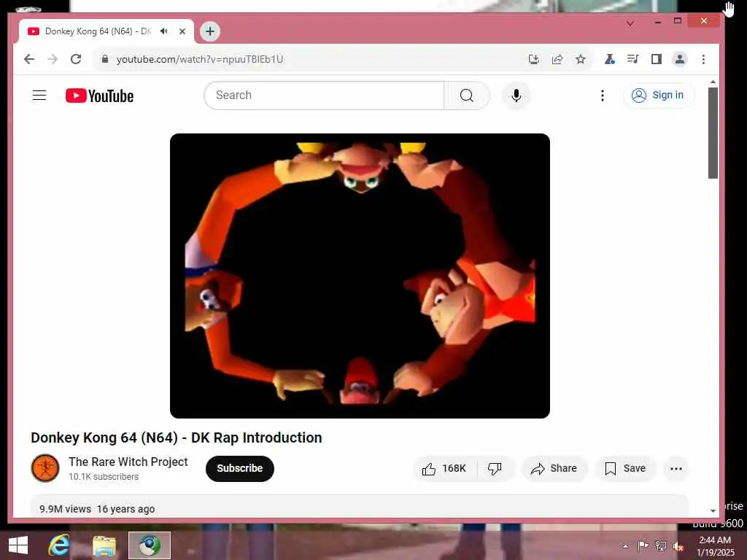Click the muted volume tray icon

coord(678,546)
